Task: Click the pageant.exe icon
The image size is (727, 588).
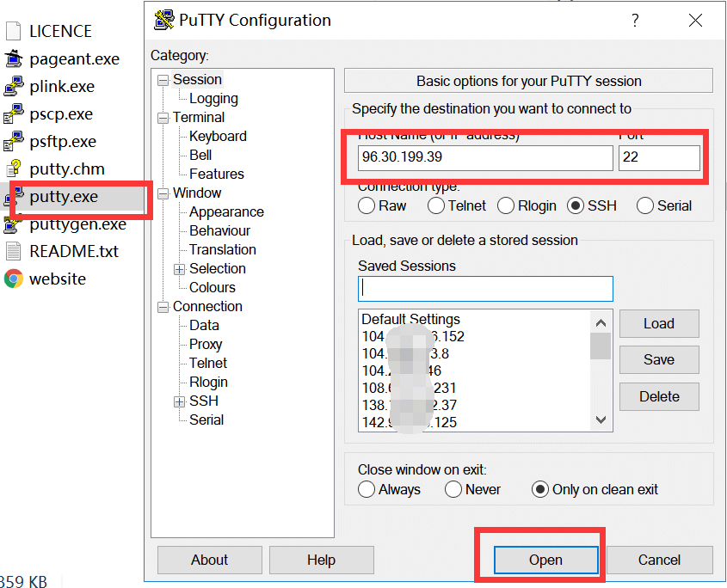Action: click(14, 58)
